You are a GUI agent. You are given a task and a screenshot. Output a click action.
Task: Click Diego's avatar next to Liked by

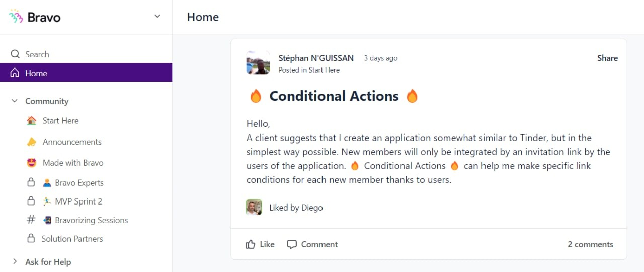[x=254, y=207]
